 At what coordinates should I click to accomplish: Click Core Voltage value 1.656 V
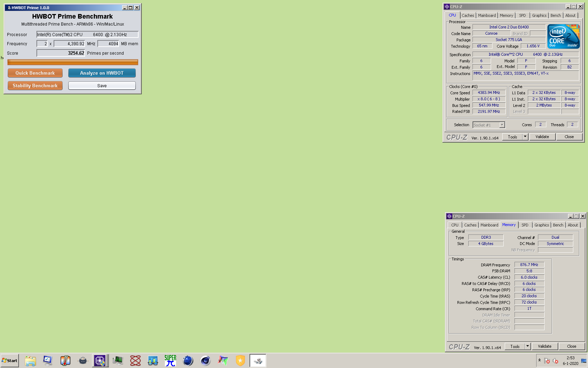pyautogui.click(x=533, y=46)
